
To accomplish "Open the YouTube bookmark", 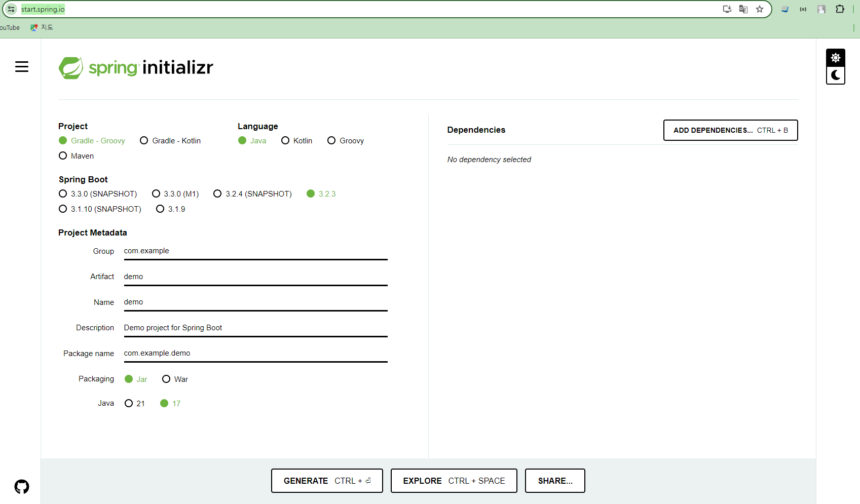I will [9, 27].
